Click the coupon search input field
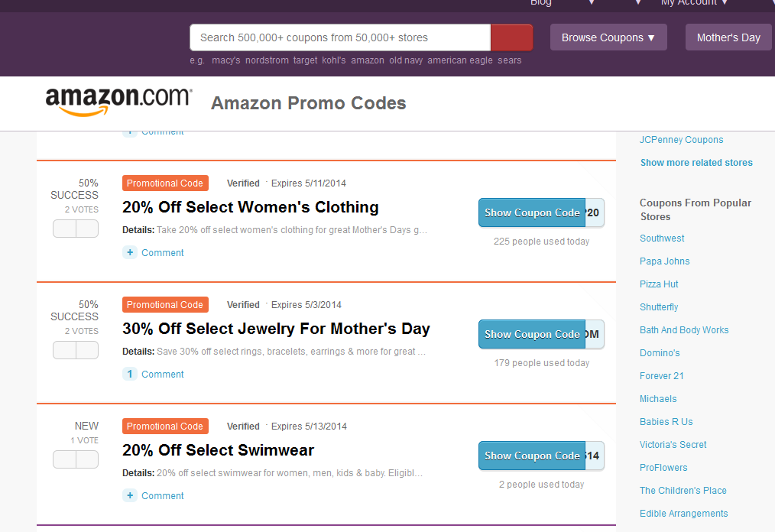775x532 pixels. (339, 37)
